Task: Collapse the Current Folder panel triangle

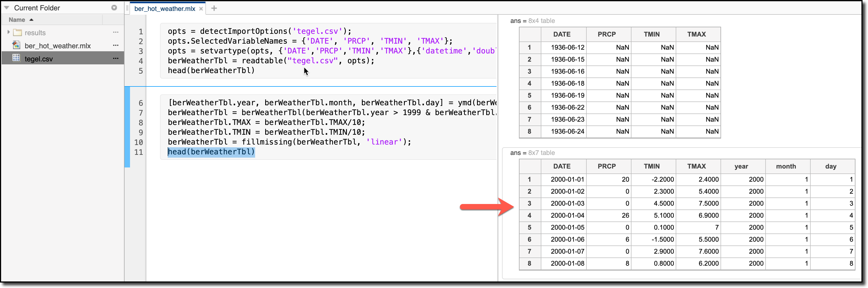Action: (6, 8)
